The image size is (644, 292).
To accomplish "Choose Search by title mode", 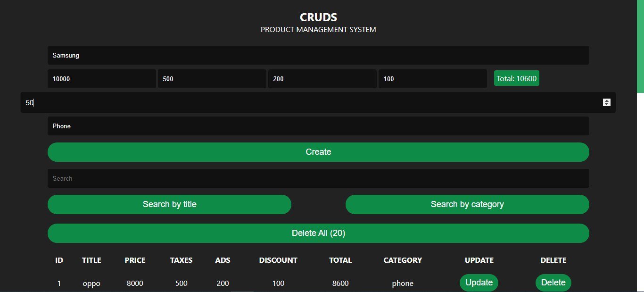I will [x=169, y=204].
